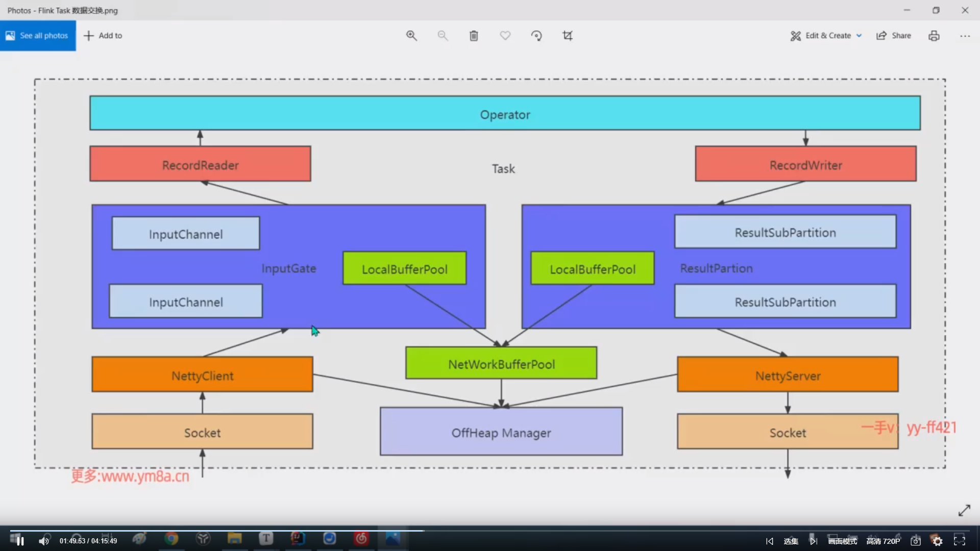Select the crop tool icon
This screenshot has width=980, height=551.
568,36
